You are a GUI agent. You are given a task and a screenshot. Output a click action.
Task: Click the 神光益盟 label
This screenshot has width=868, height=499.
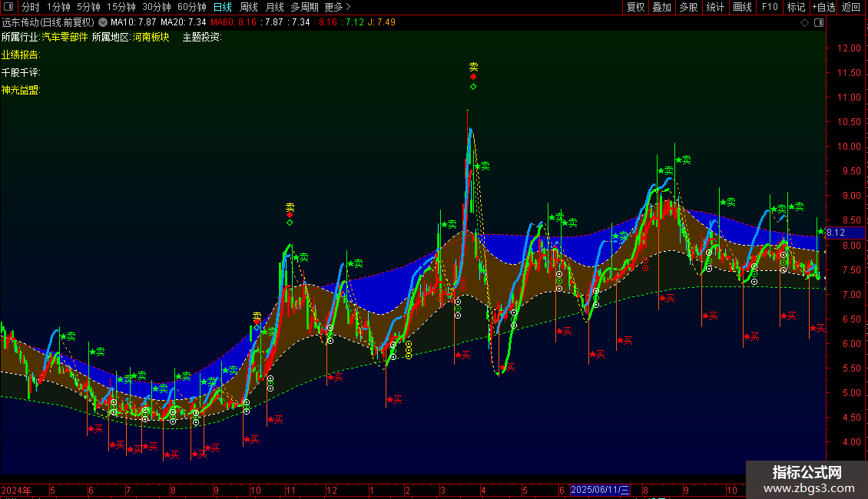[21, 90]
